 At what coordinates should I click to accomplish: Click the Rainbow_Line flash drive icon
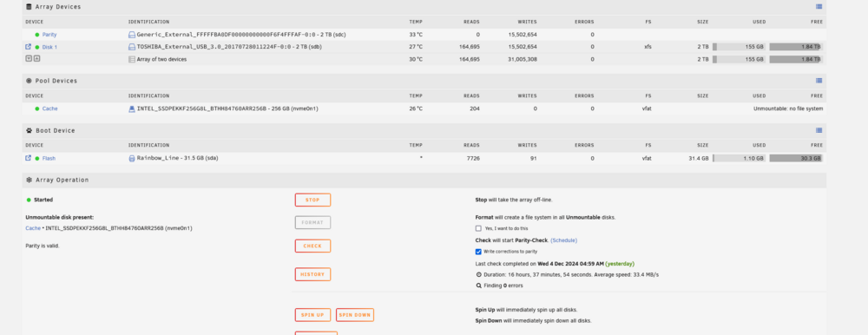pos(132,158)
